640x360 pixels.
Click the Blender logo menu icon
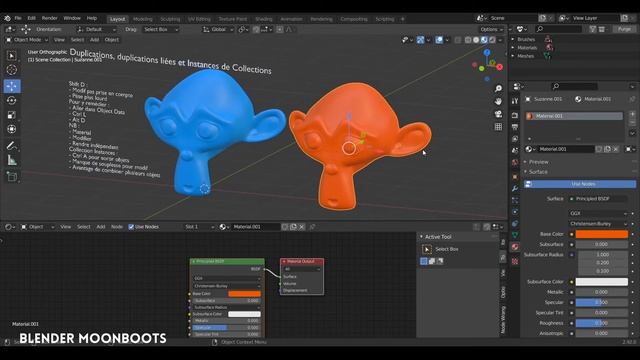coord(7,18)
